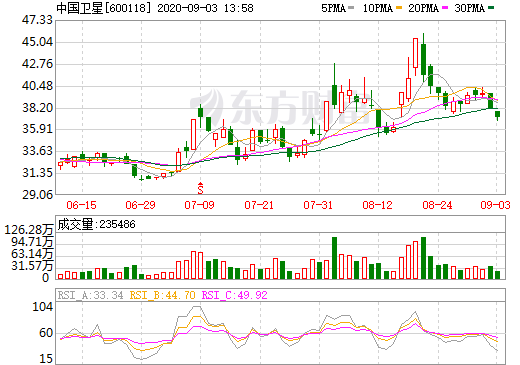This screenshot has height=365, width=520.
Task: Click the 07-09 date label
Action: pos(199,205)
